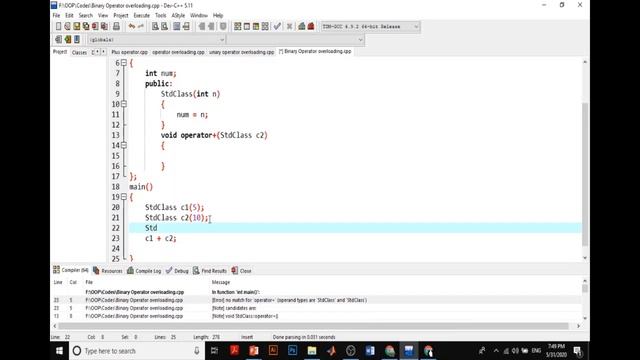The image size is (640, 360).
Task: Collapse the constructor fold at line 10
Action: [124, 104]
